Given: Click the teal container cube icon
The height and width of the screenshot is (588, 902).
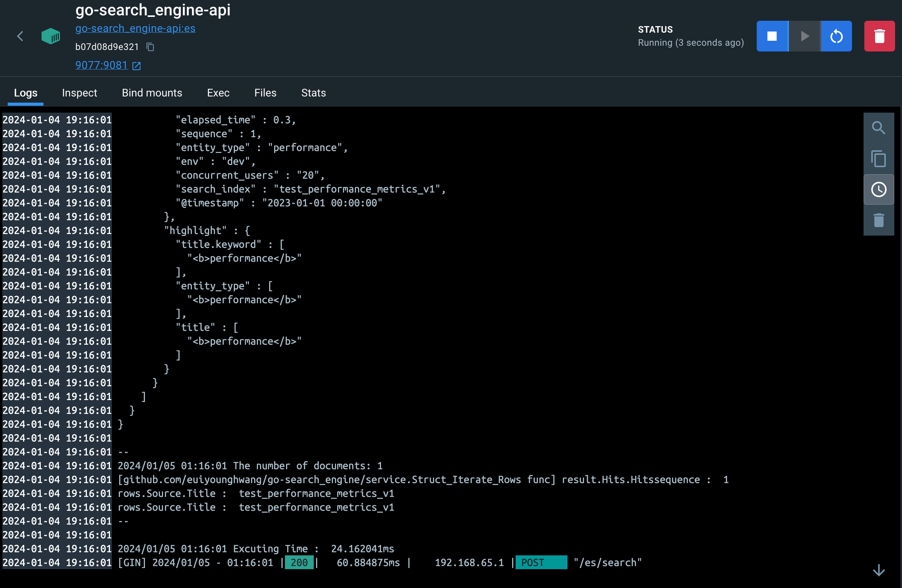Looking at the screenshot, I should 51,36.
